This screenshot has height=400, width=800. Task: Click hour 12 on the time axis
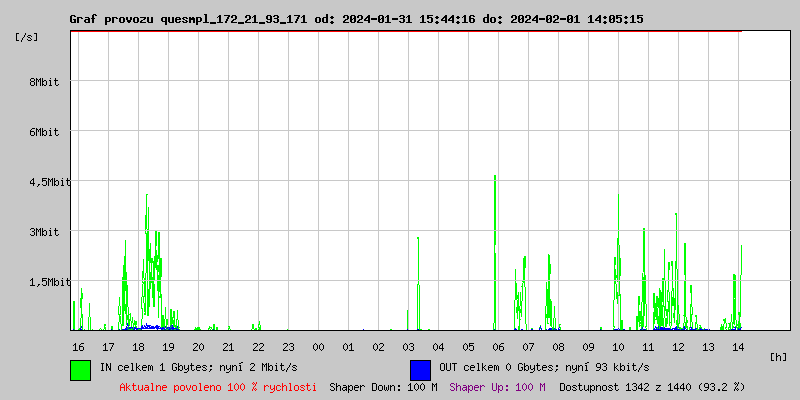tap(678, 346)
